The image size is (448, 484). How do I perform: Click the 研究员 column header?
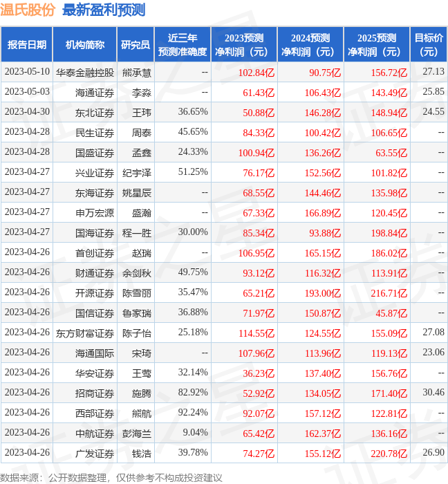(x=136, y=45)
